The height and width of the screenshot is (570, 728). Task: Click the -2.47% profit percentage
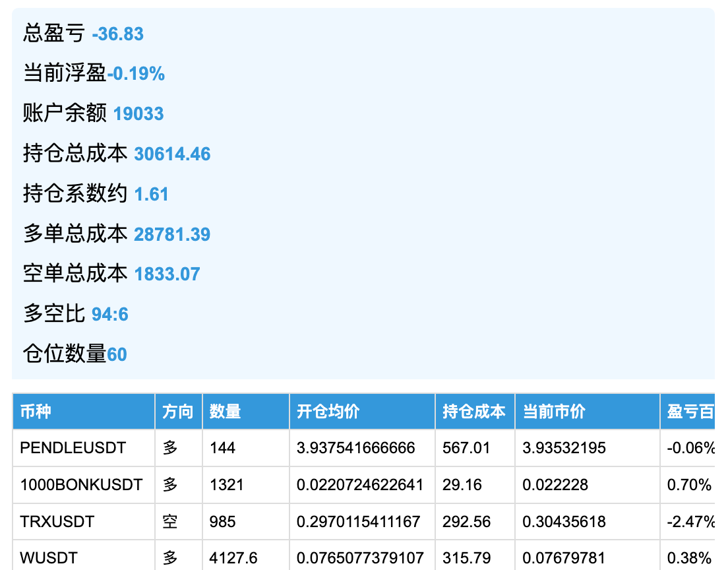point(691,521)
